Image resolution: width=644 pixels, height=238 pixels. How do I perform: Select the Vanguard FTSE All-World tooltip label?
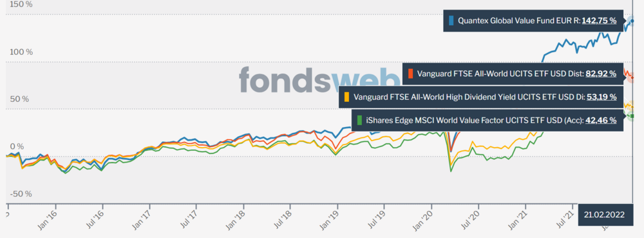pyautogui.click(x=500, y=74)
